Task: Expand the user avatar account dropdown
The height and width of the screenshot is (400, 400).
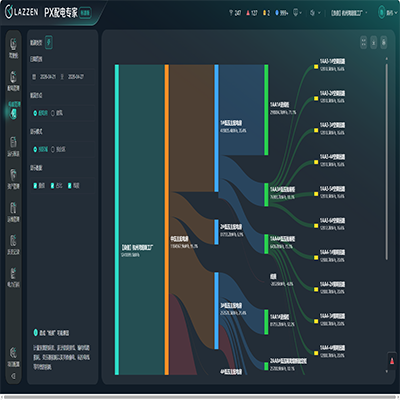Action: (x=388, y=12)
